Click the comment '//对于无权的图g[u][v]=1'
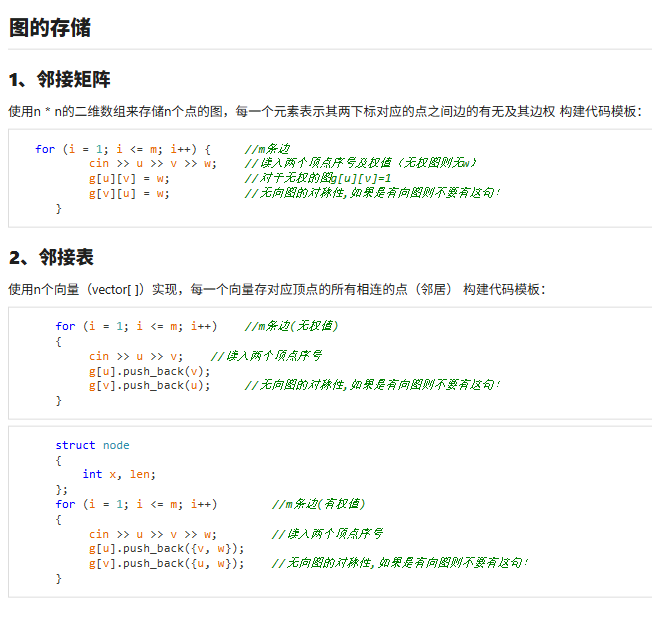Screen dimensions: 652x617 (318, 179)
